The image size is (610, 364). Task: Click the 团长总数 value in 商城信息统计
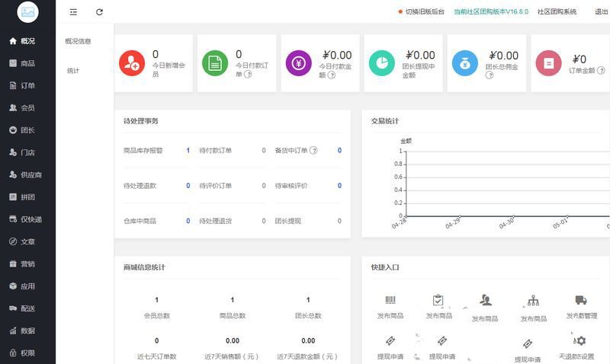click(308, 300)
